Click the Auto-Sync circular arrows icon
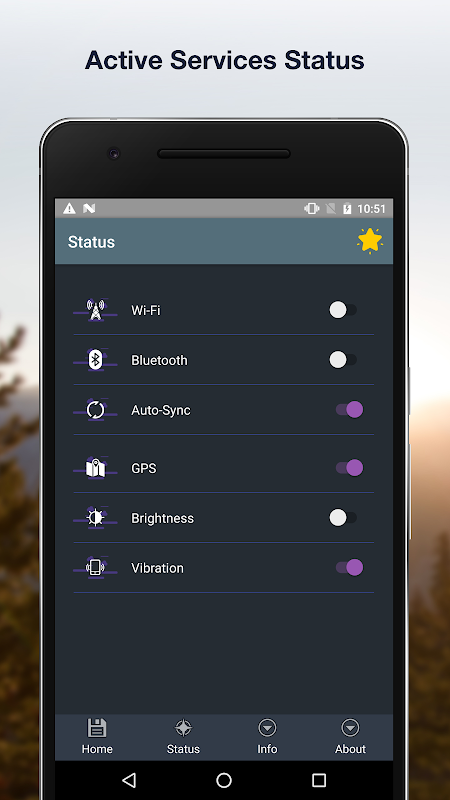The height and width of the screenshot is (800, 450). 95,410
